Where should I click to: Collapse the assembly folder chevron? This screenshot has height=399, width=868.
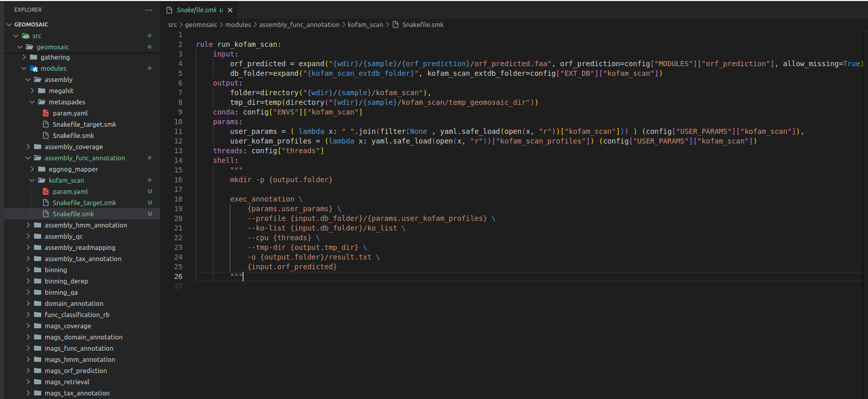pyautogui.click(x=28, y=79)
